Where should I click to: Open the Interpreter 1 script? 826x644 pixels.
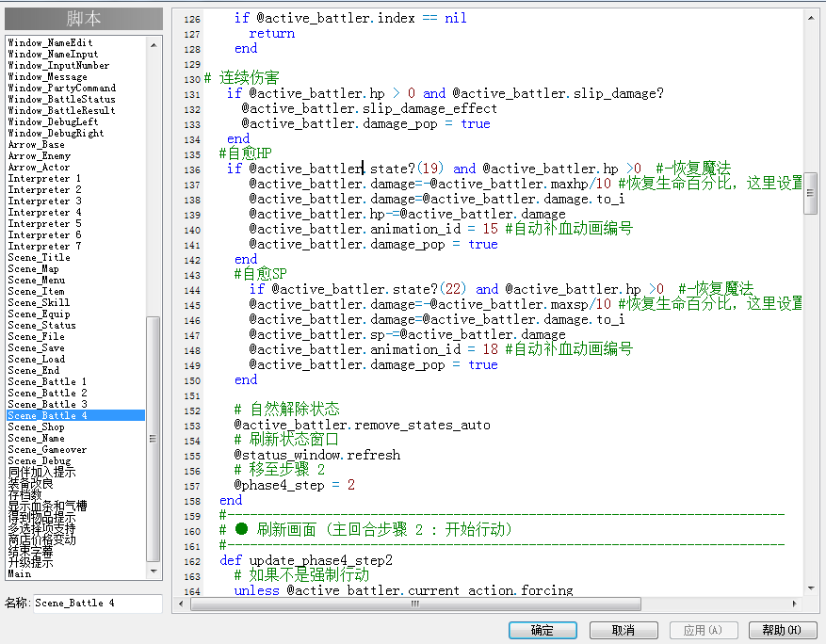[44, 179]
